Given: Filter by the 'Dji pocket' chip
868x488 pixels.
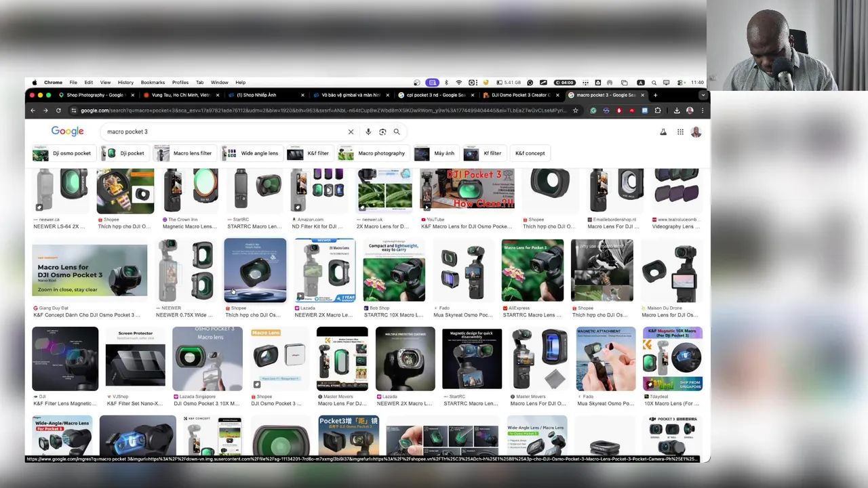Looking at the screenshot, I should tap(123, 153).
